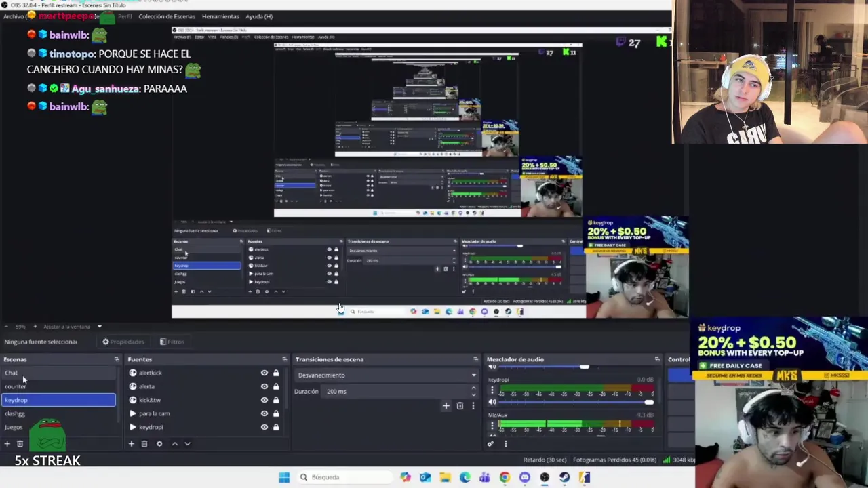Click the Propiedades button
Viewport: 868px width, 488px height.
coord(123,342)
